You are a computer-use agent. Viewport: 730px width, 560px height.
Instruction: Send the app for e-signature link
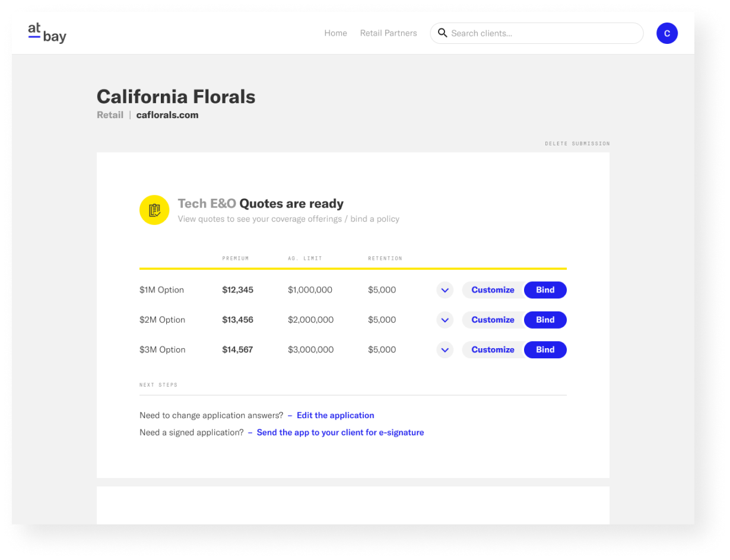[340, 432]
